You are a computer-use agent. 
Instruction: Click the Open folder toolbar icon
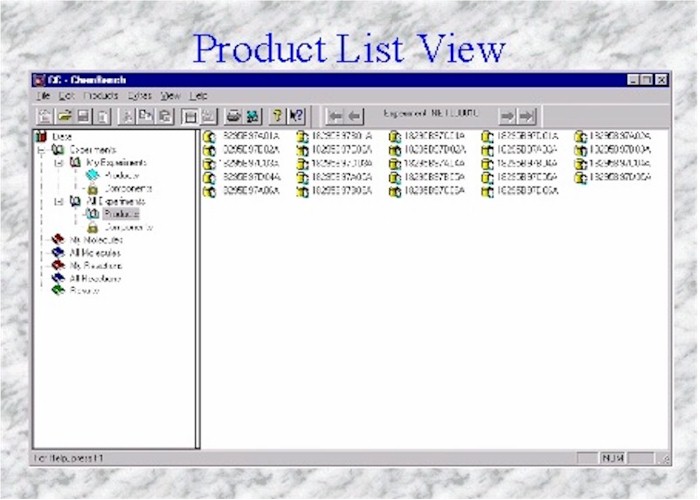(65, 116)
